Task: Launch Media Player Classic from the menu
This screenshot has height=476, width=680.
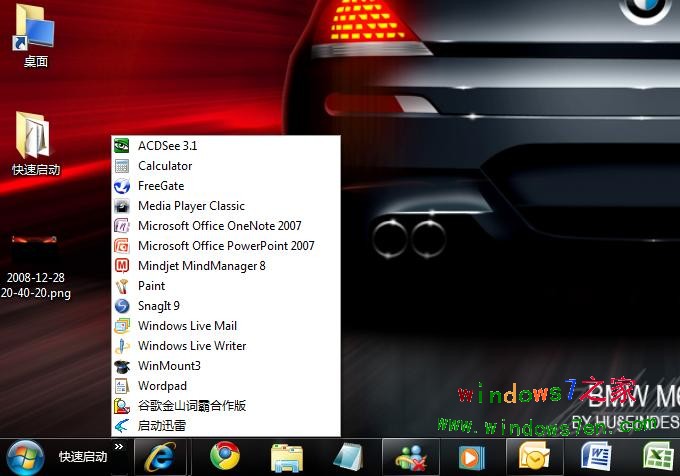Action: pyautogui.click(x=191, y=206)
